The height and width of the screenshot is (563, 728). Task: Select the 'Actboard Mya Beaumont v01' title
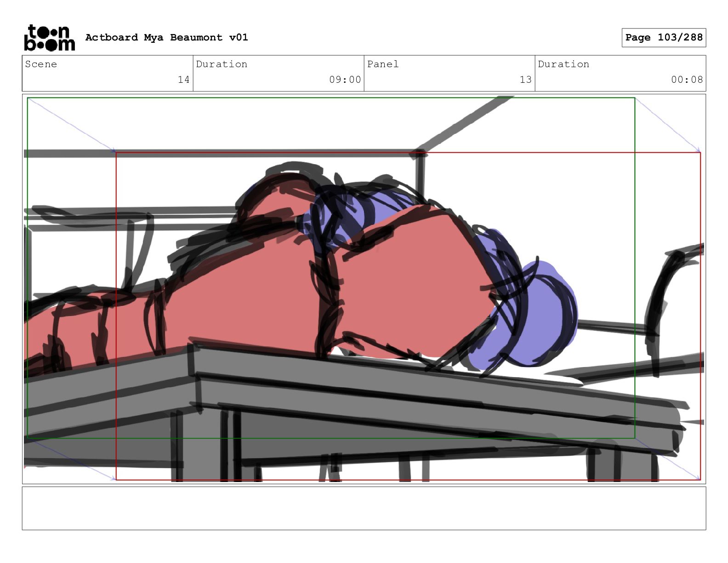(x=166, y=37)
